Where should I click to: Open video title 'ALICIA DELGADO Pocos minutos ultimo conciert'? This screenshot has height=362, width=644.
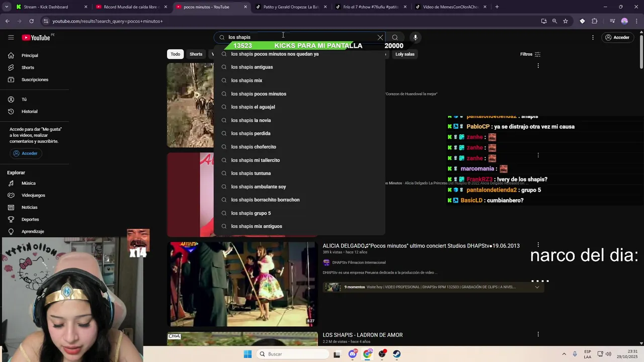421,246
